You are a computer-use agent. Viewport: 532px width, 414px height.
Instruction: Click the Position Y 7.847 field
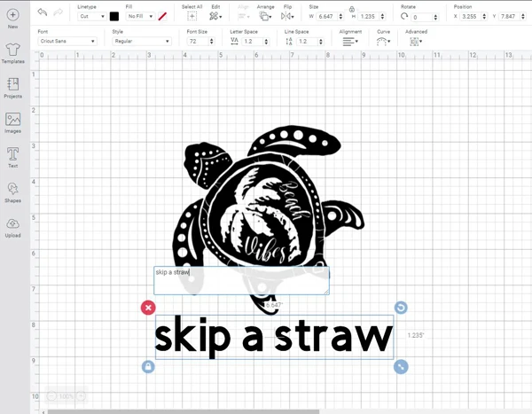tap(509, 16)
